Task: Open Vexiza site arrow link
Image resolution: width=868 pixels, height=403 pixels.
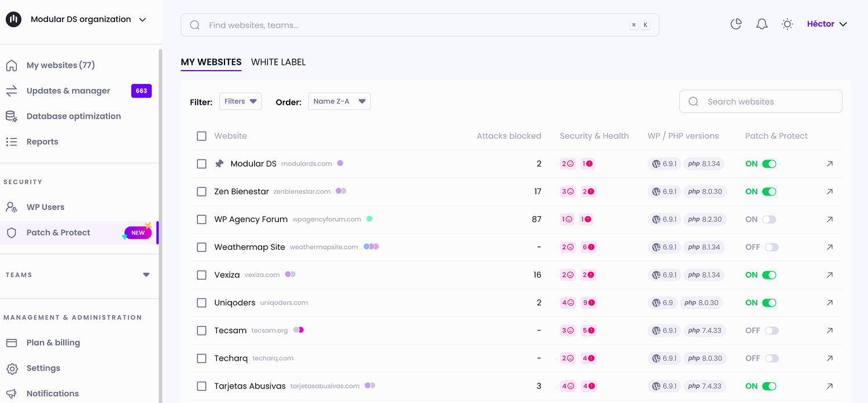Action: click(830, 275)
